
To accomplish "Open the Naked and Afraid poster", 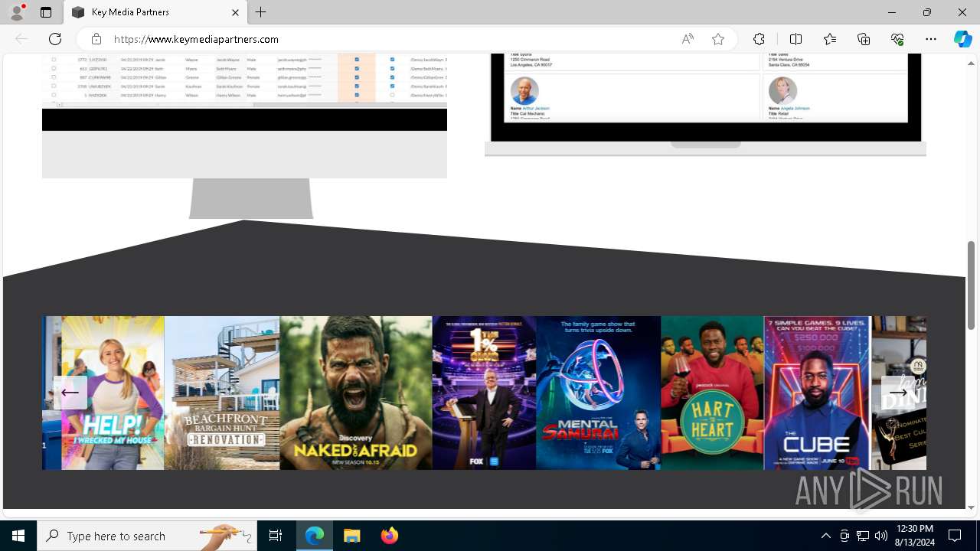I will pyautogui.click(x=356, y=393).
